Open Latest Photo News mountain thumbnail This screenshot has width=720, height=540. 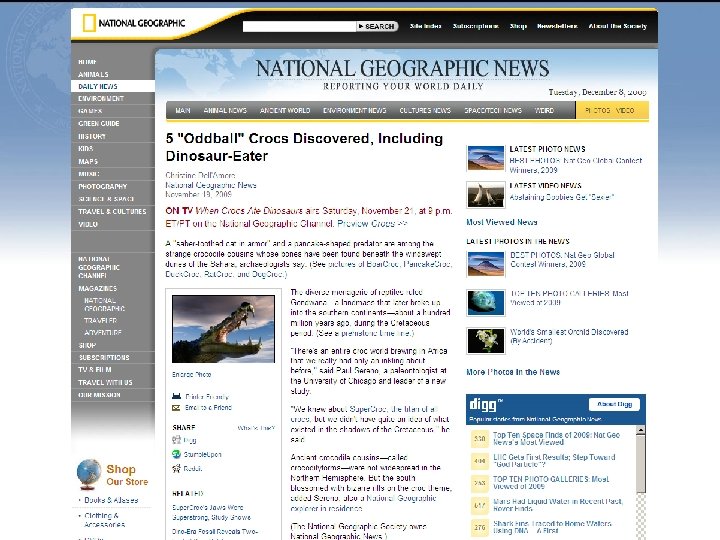[x=485, y=158]
